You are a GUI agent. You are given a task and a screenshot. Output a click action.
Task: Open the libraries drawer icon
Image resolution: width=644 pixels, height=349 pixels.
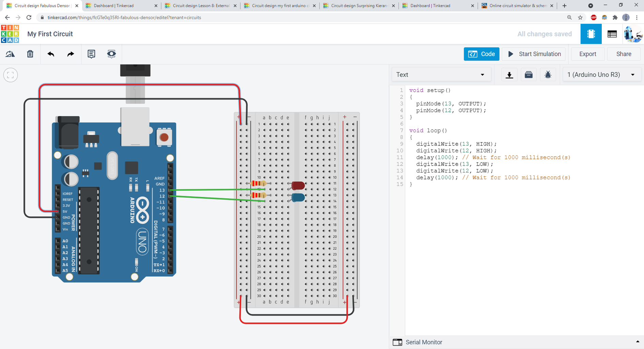pos(528,75)
